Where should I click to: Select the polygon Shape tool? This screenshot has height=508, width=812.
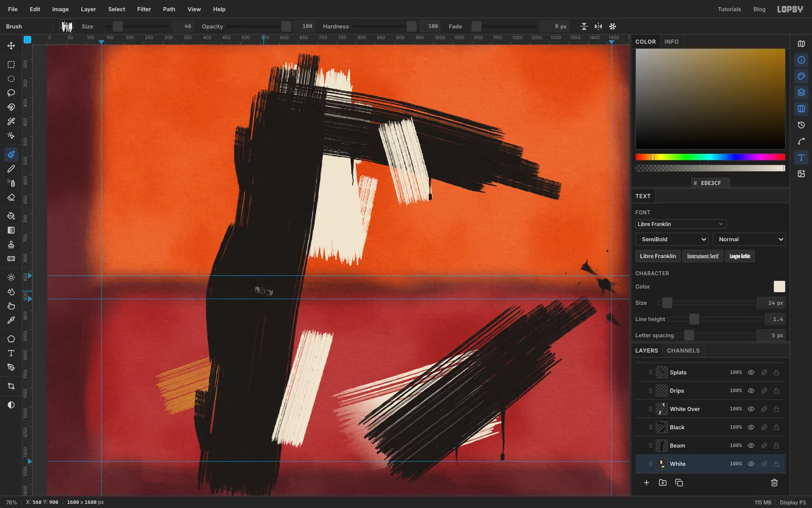coord(11,339)
